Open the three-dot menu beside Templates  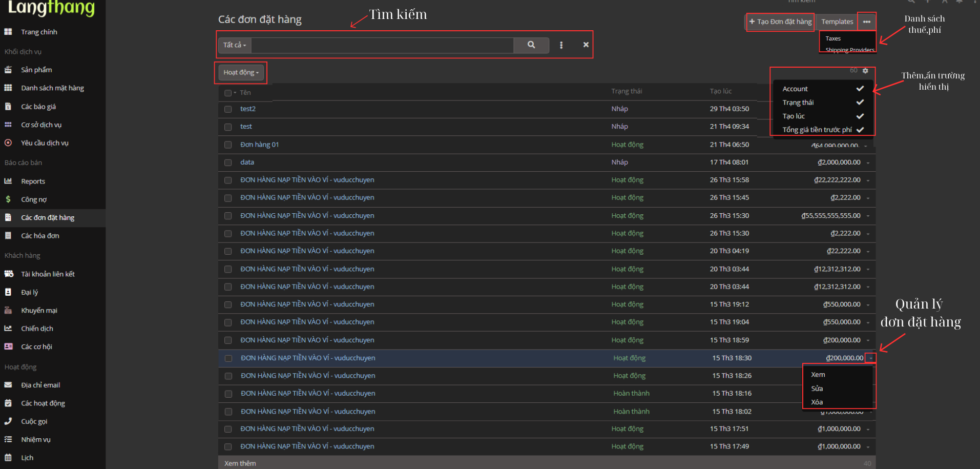tap(866, 22)
